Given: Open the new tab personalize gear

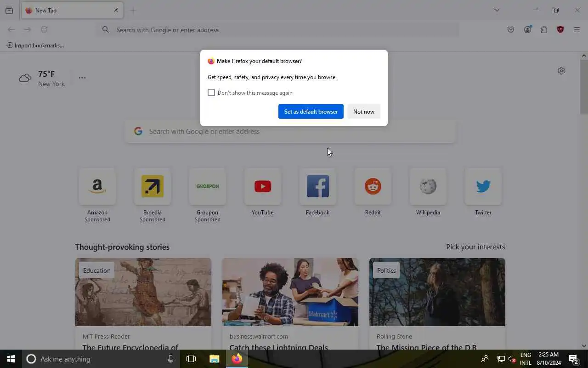Looking at the screenshot, I should 561,71.
